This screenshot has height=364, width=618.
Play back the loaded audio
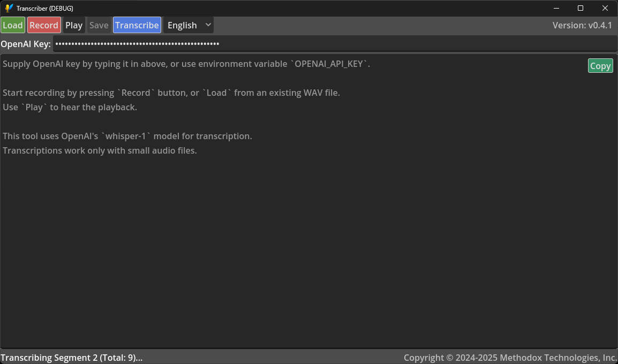(74, 25)
